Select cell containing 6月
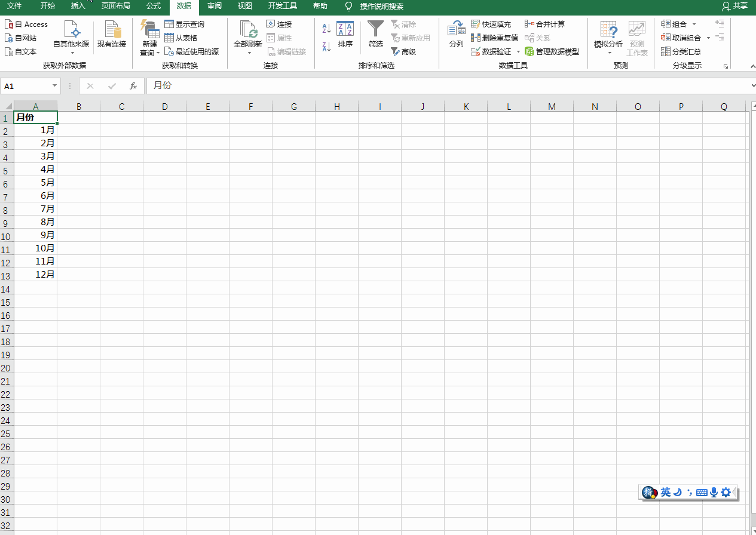The height and width of the screenshot is (535, 756). click(35, 196)
